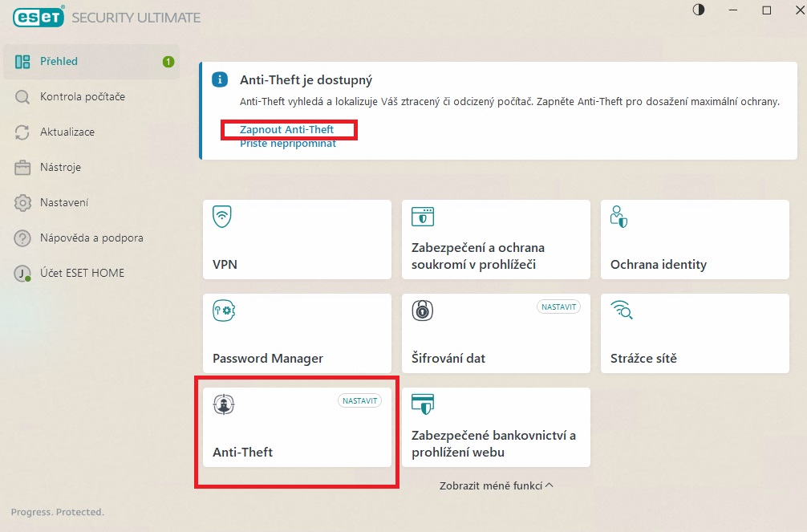Click the gear icon for Nastavení

coord(22,203)
